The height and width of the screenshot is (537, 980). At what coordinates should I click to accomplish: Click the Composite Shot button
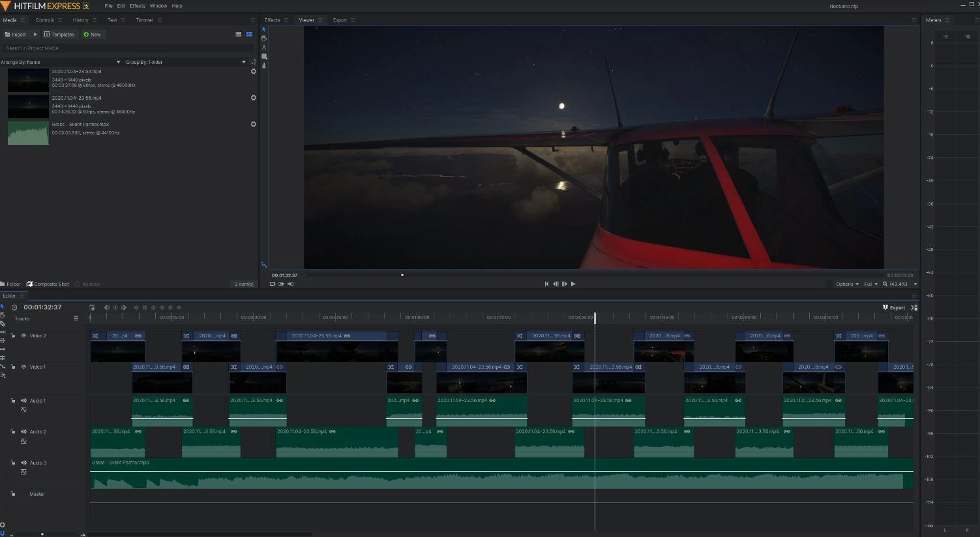pyautogui.click(x=48, y=284)
